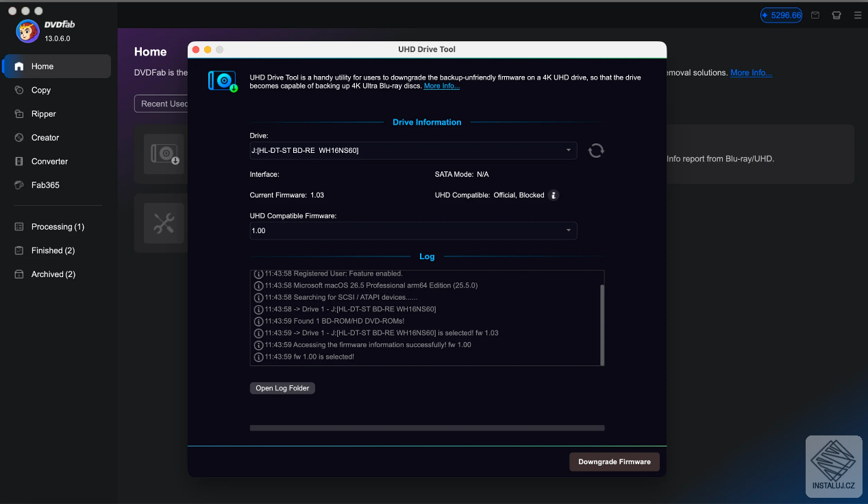Open the drive tool thumbnail on Home

point(164,154)
